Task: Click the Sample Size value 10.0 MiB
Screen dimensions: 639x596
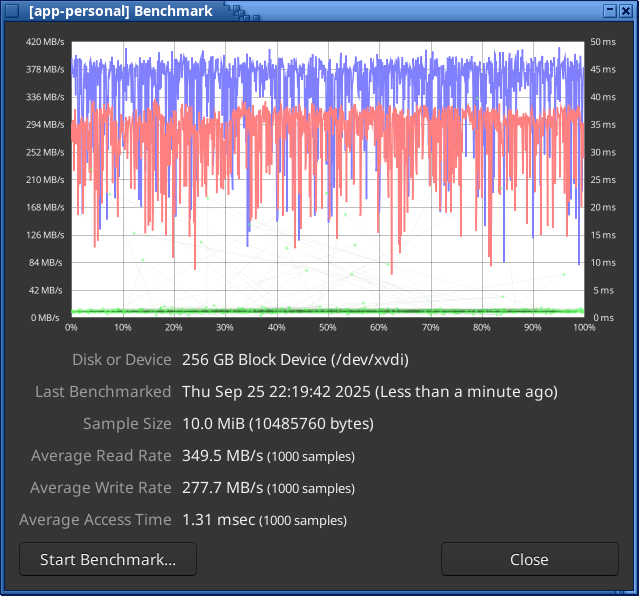Action: [277, 424]
